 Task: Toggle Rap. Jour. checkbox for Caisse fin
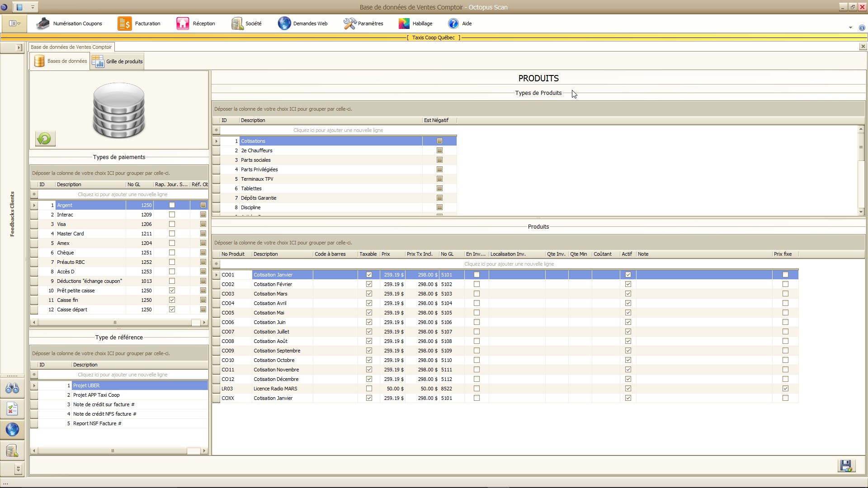click(172, 300)
